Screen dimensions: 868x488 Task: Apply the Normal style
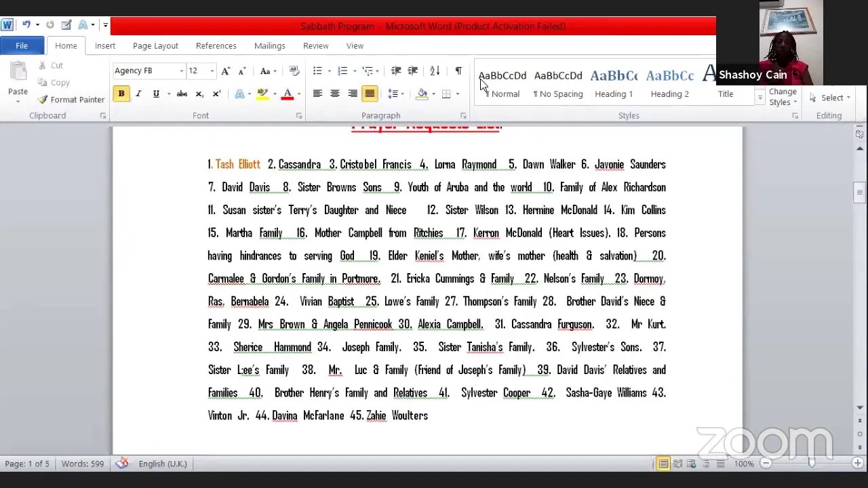click(x=502, y=83)
